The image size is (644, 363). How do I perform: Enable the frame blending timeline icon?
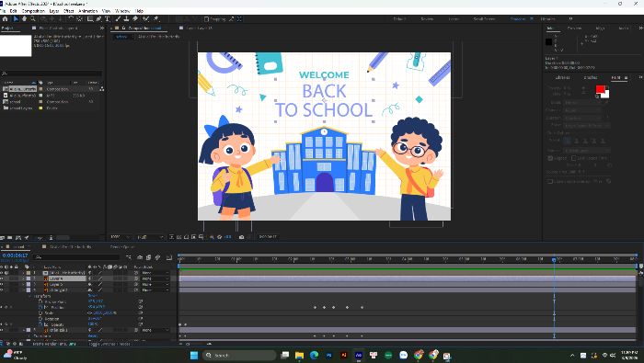pos(149,257)
